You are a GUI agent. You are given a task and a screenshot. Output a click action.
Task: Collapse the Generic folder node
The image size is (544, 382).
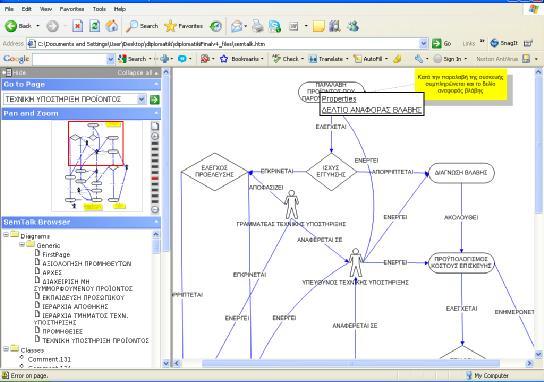pos(22,245)
